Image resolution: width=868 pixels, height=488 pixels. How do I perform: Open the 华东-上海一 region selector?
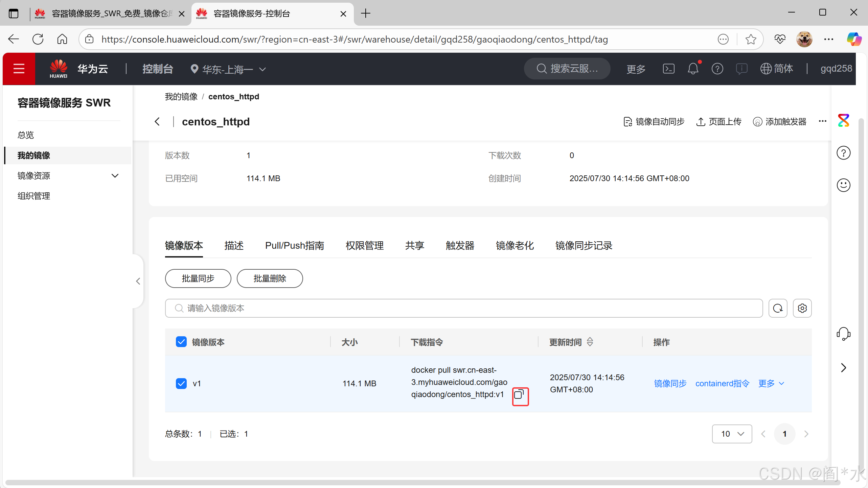[228, 69]
